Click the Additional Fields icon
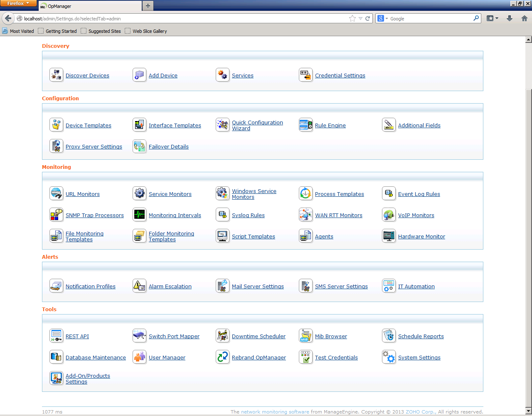532x416 pixels. (389, 125)
